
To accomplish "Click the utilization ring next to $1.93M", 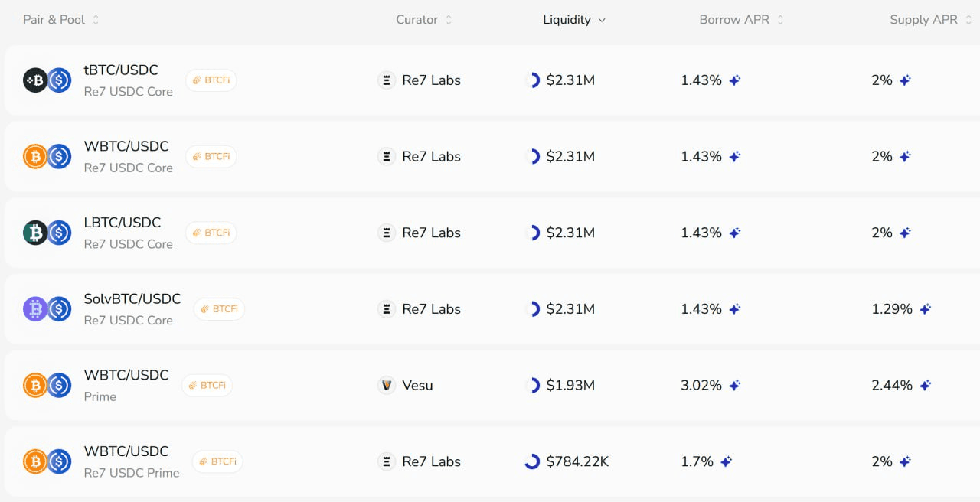I will tap(534, 386).
